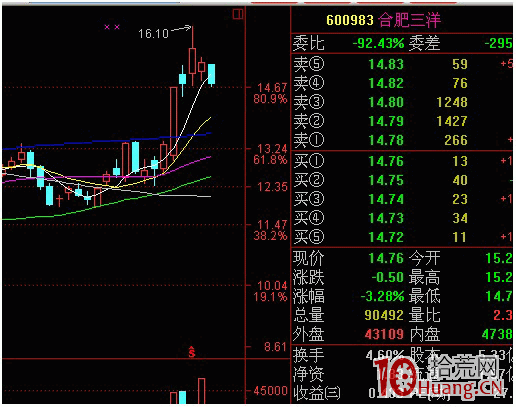The image size is (516, 407).
Task: Click the 收益(三) label
Action: click(317, 393)
